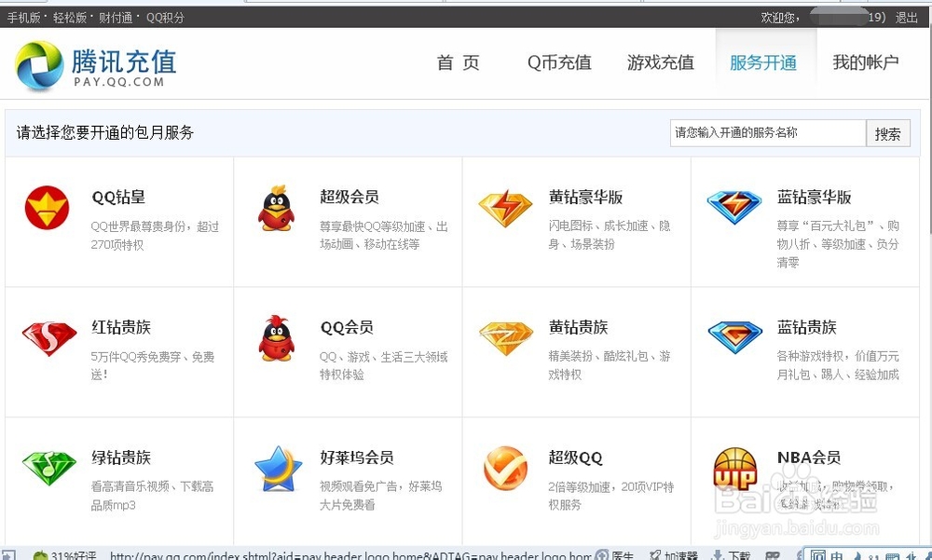Image resolution: width=932 pixels, height=560 pixels.
Task: Click the 蓝钻贵族 blue diamond icon
Action: [734, 337]
